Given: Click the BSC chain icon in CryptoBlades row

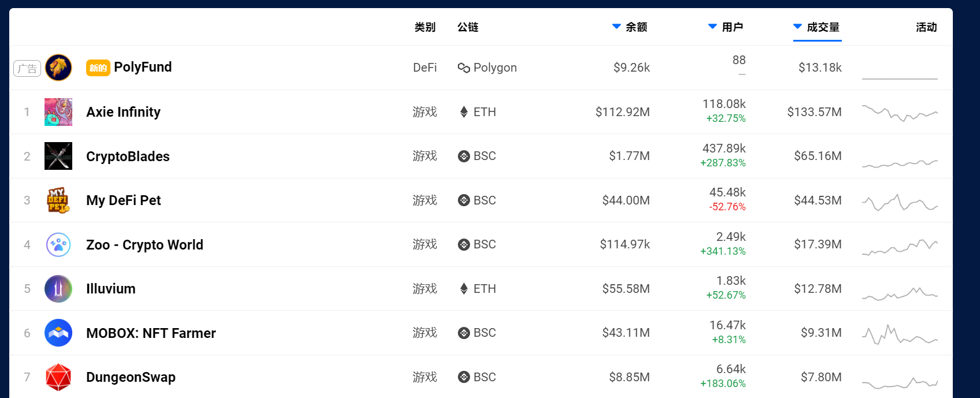Looking at the screenshot, I should (464, 156).
